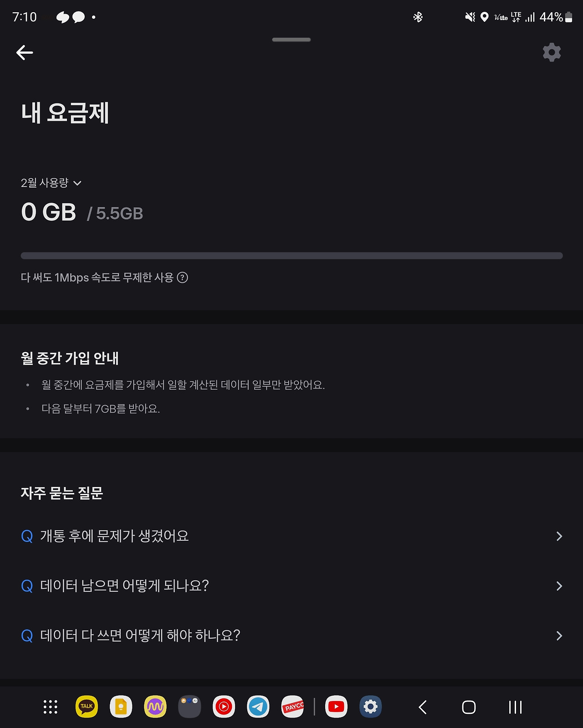The height and width of the screenshot is (728, 583).
Task: Open plan settings via gear icon
Action: click(x=552, y=52)
